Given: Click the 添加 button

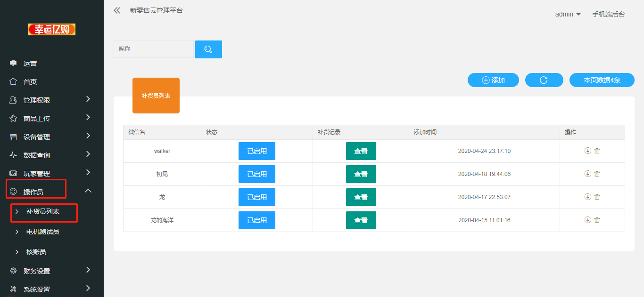Looking at the screenshot, I should pos(493,80).
